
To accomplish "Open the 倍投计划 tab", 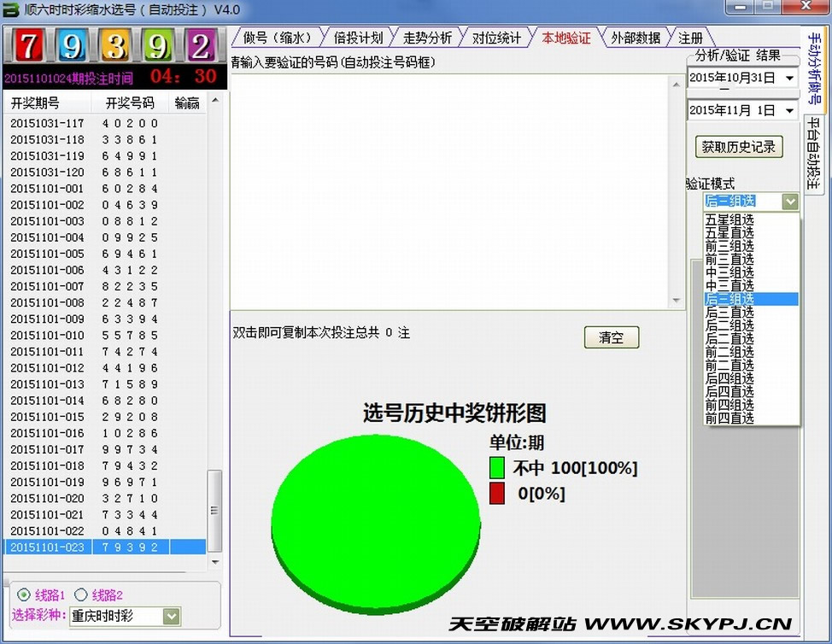I will coord(358,38).
